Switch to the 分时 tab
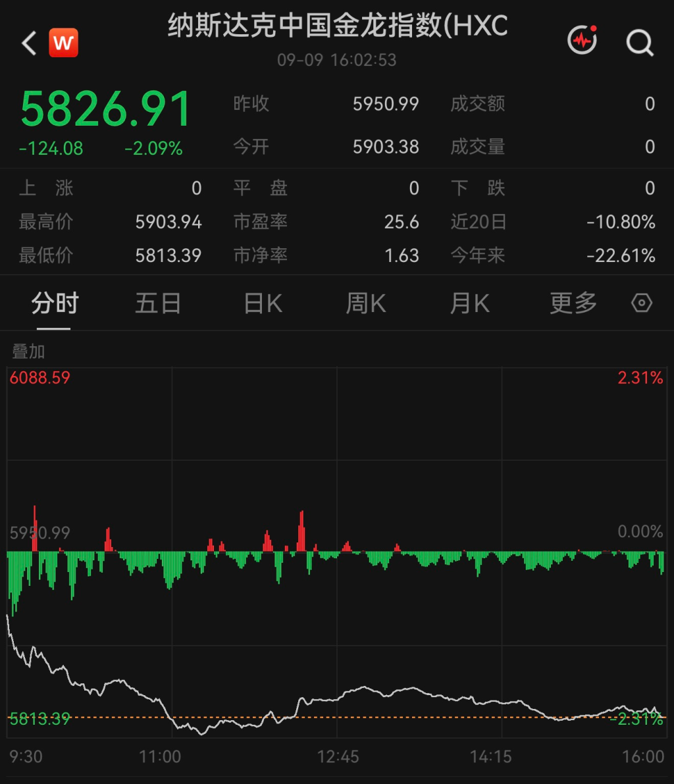The image size is (674, 784). [55, 303]
